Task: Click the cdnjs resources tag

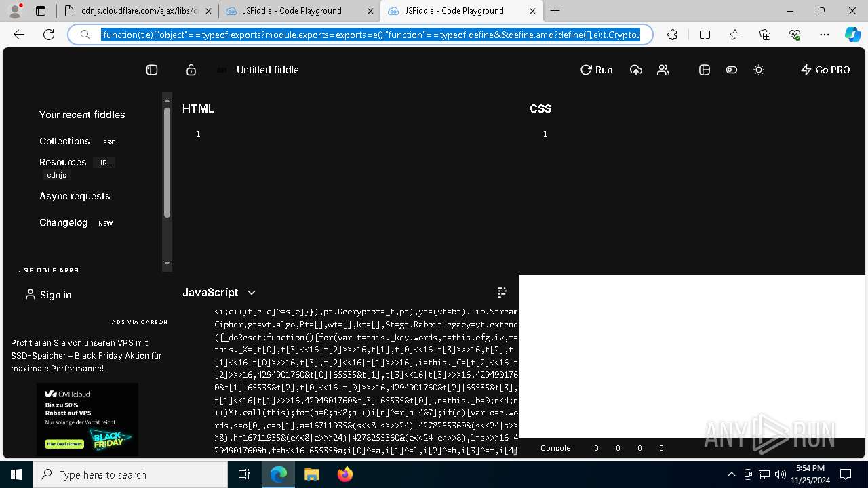Action: (x=56, y=175)
